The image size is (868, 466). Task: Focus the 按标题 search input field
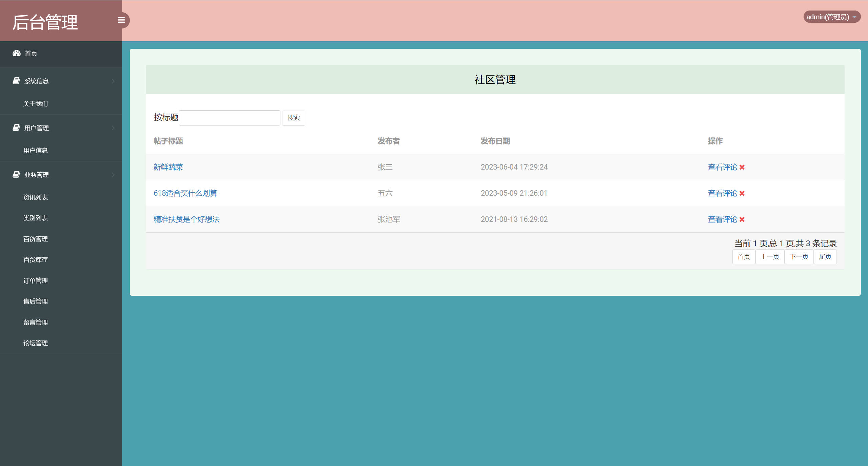click(x=230, y=118)
